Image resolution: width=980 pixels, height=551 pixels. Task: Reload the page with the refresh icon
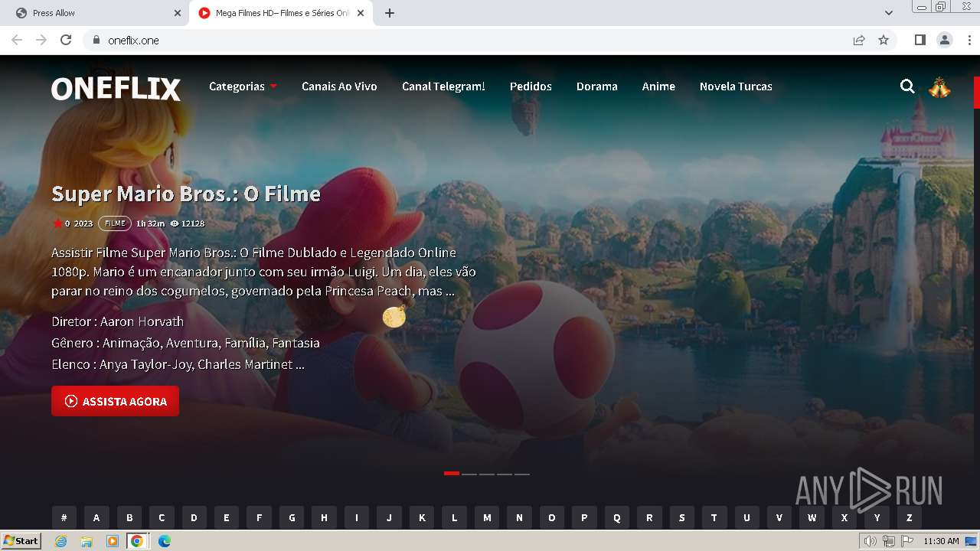[66, 40]
